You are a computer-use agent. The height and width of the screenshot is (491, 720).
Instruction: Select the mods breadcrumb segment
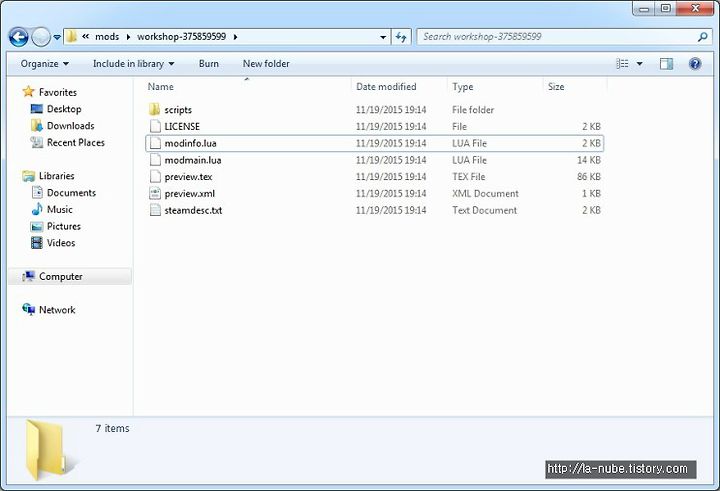107,37
